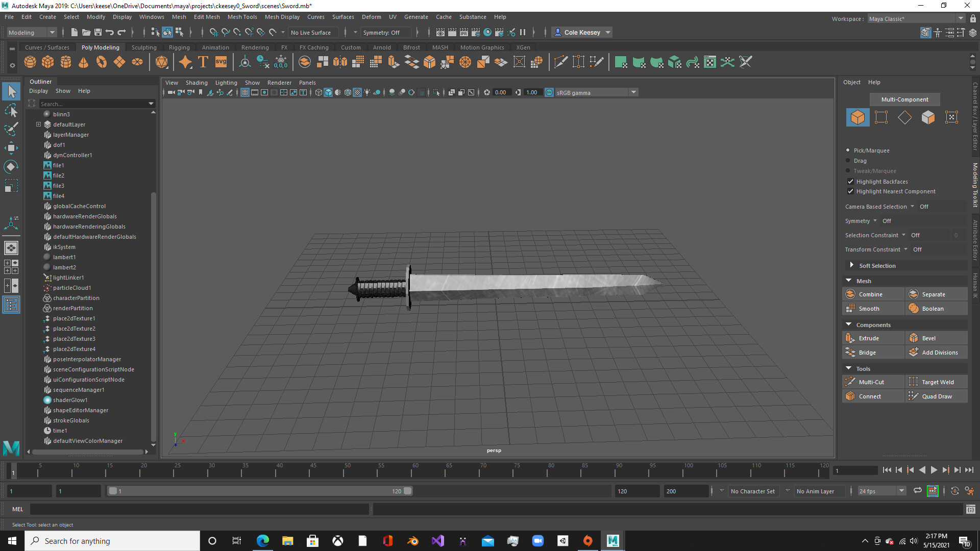Create a polygon sphere from the Poly Modeling shelf

pos(30,62)
